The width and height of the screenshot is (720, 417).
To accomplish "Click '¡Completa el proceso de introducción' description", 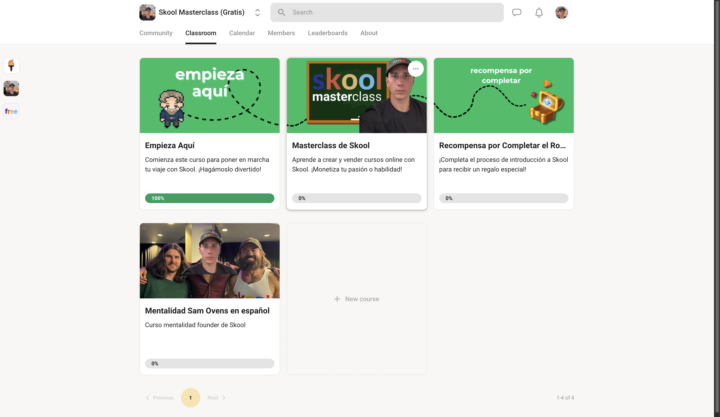I will point(503,164).
